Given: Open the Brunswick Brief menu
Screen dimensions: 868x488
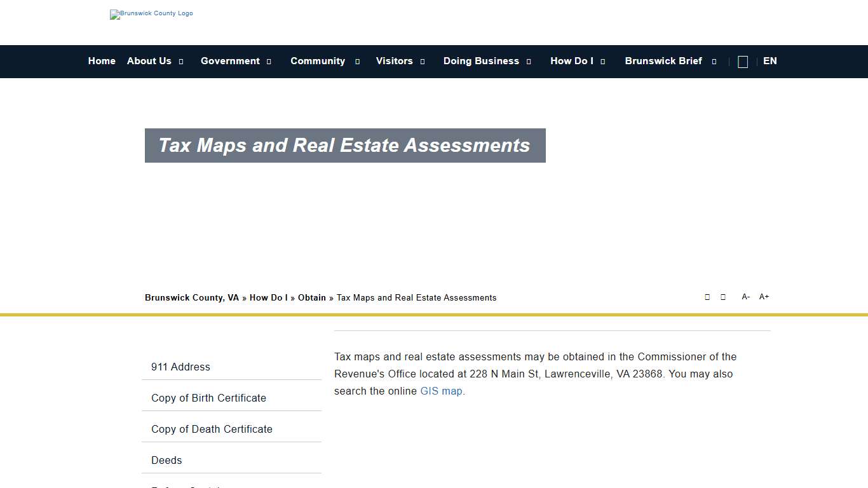Looking at the screenshot, I should click(x=663, y=61).
